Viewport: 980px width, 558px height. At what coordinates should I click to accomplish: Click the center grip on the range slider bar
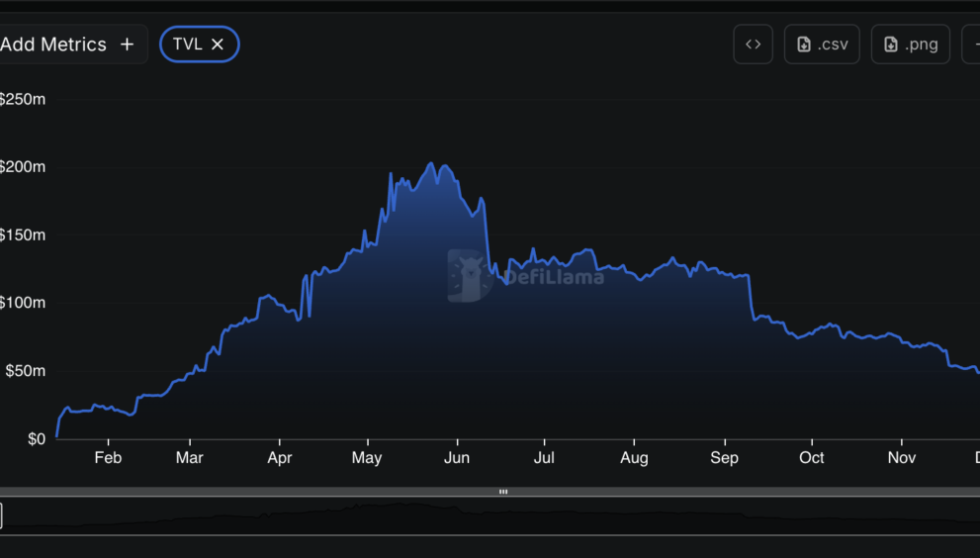click(503, 492)
